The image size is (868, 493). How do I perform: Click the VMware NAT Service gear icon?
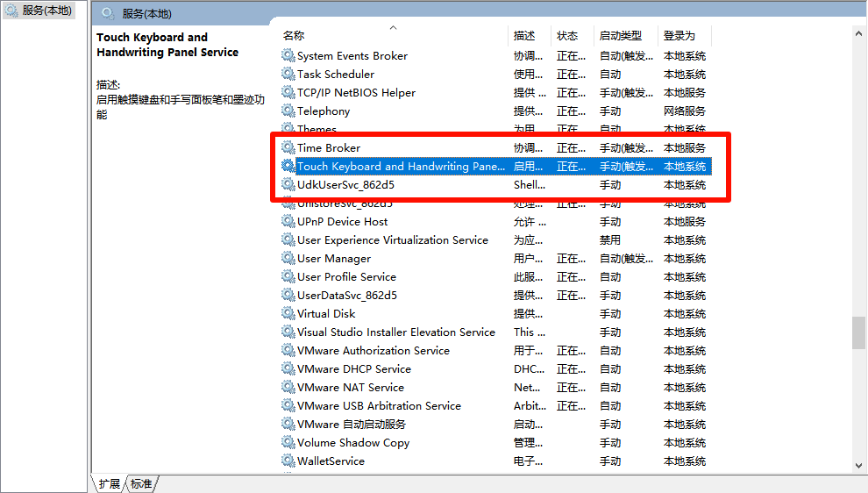288,388
